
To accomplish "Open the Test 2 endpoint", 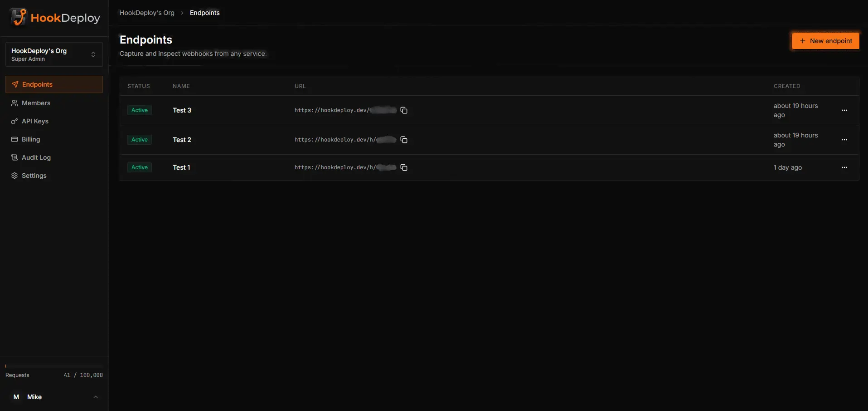I will pos(182,140).
